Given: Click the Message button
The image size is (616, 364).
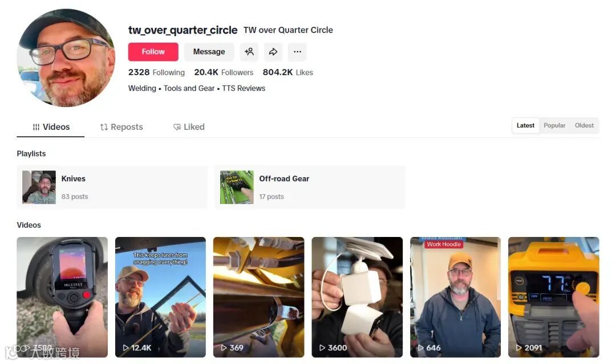Looking at the screenshot, I should tap(209, 52).
